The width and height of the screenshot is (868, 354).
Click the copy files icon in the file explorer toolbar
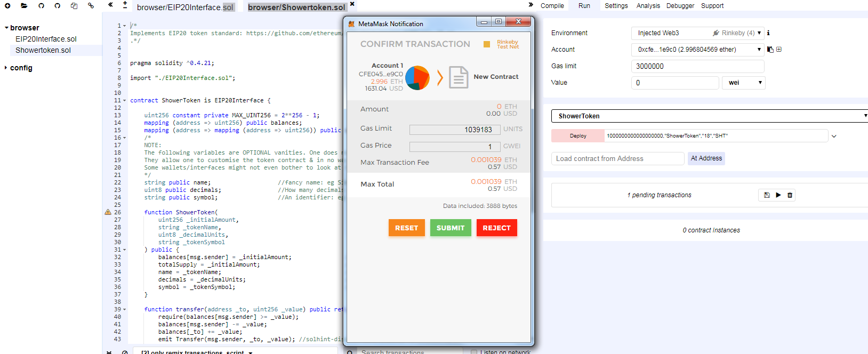pyautogui.click(x=74, y=6)
